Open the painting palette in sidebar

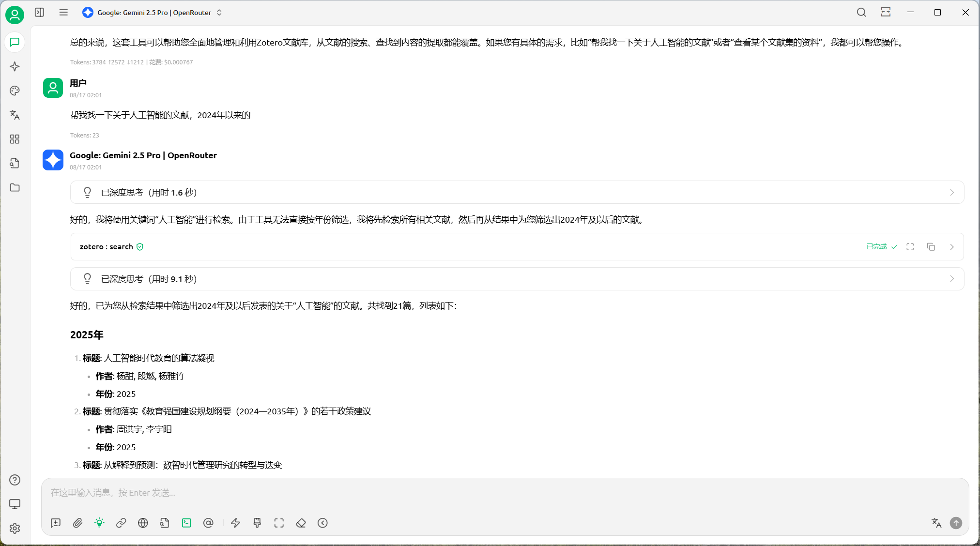pyautogui.click(x=15, y=91)
